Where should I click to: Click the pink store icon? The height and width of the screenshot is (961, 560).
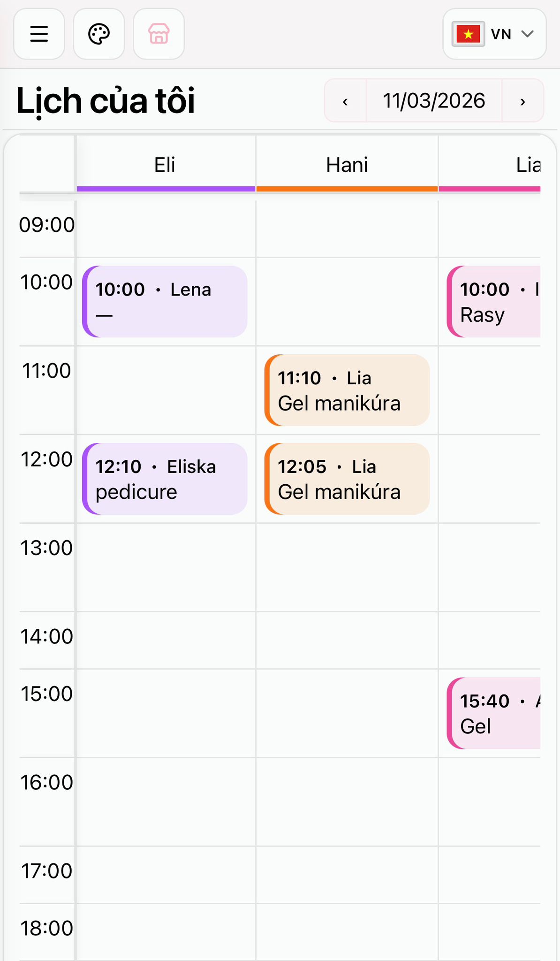(x=159, y=34)
